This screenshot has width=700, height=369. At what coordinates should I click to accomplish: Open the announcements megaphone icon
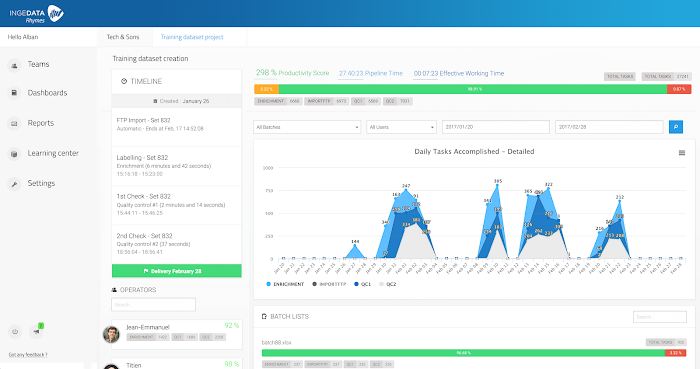click(x=36, y=332)
